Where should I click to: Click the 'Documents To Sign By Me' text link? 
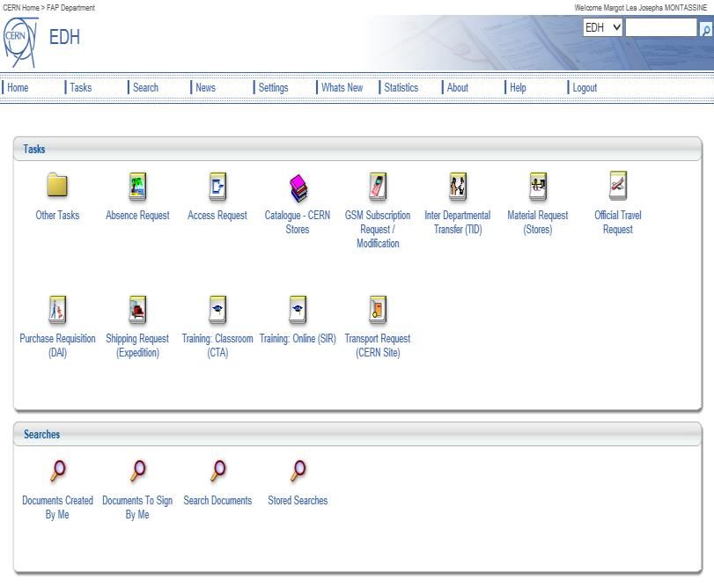click(137, 507)
